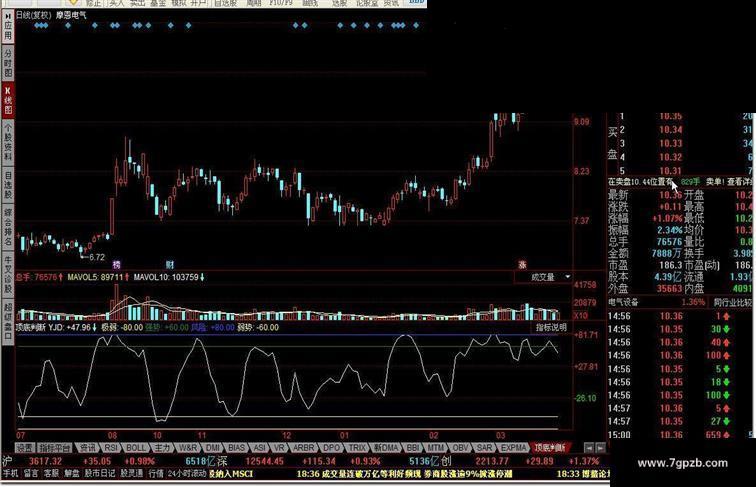Image resolution: width=756 pixels, height=487 pixels.
Task: Open 指标平台 indicator platform
Action: point(54,448)
